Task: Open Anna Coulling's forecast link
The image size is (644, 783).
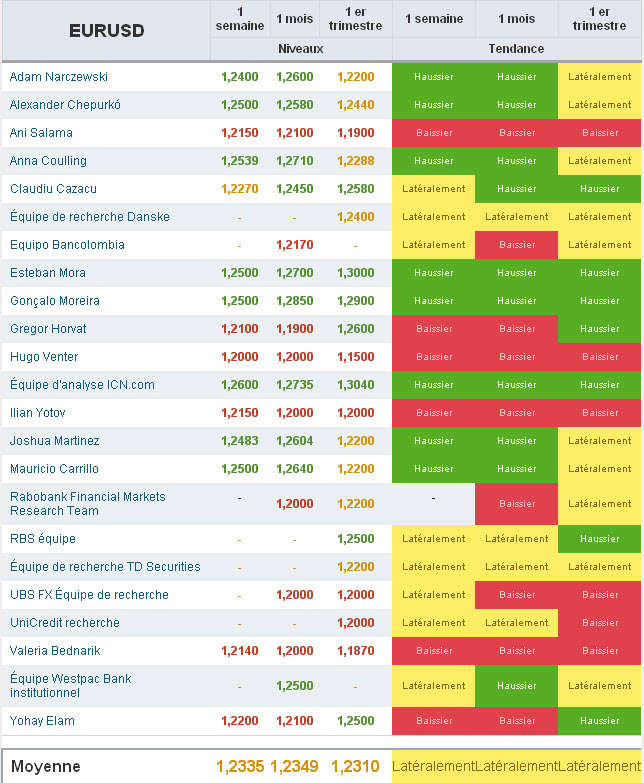Action: (48, 161)
